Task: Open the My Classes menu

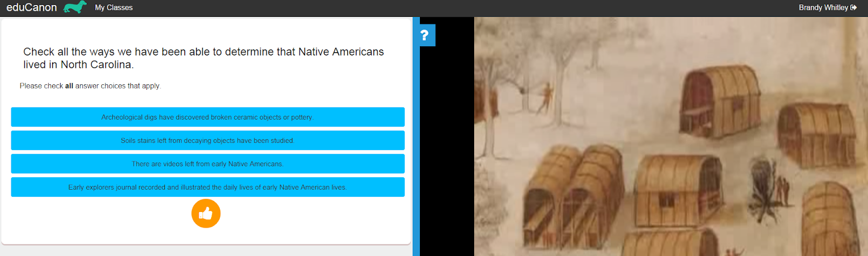Action: (x=114, y=8)
